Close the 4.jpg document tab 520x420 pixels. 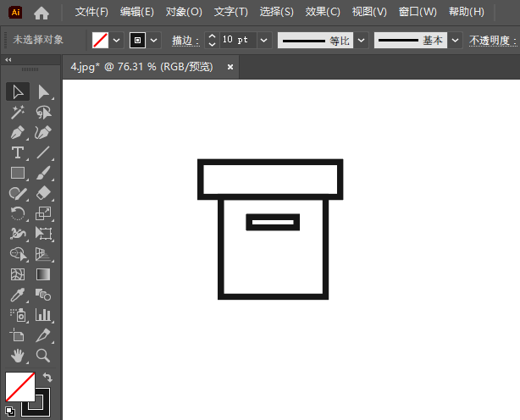[230, 67]
